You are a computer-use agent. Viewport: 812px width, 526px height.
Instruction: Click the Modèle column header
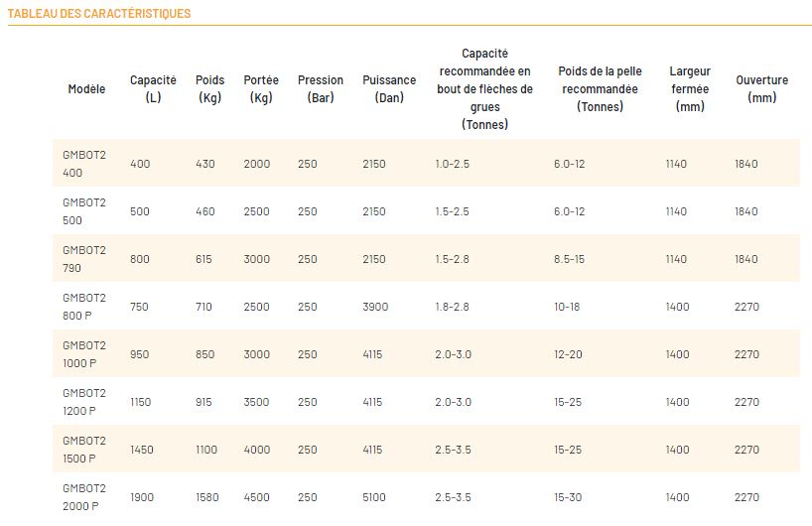tap(86, 89)
